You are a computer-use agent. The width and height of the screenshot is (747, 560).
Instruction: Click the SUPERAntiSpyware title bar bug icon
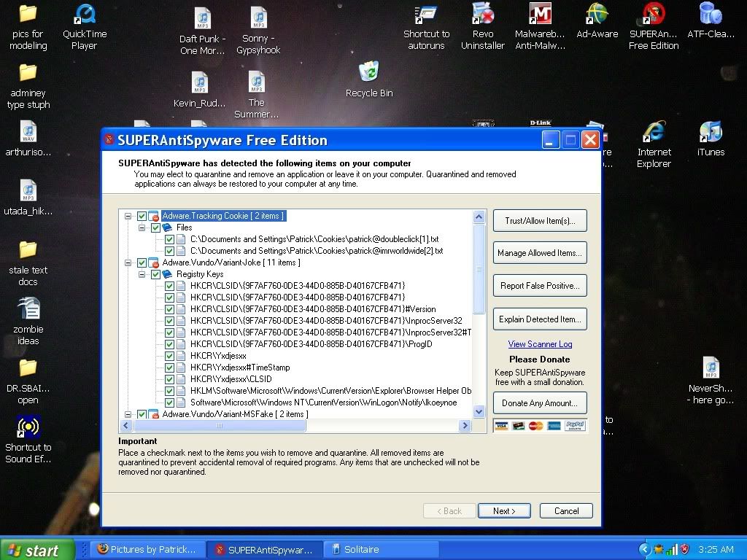pos(109,139)
